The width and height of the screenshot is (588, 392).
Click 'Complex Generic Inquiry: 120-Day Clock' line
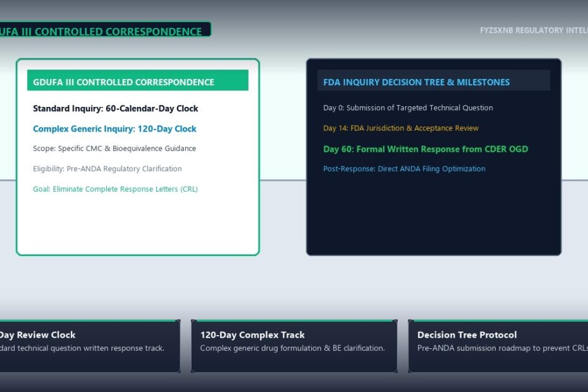click(x=114, y=129)
